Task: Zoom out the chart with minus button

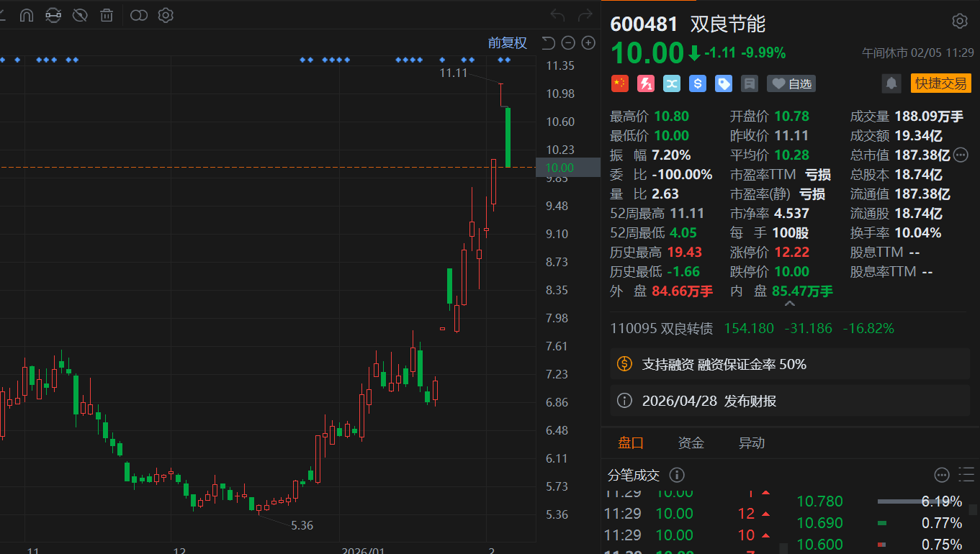Action: [x=568, y=43]
